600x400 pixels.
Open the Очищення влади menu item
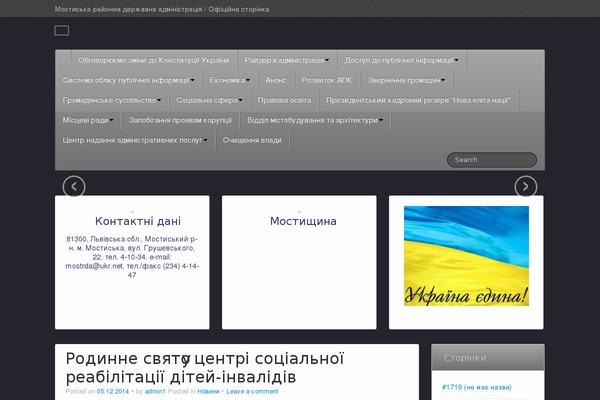point(252,140)
